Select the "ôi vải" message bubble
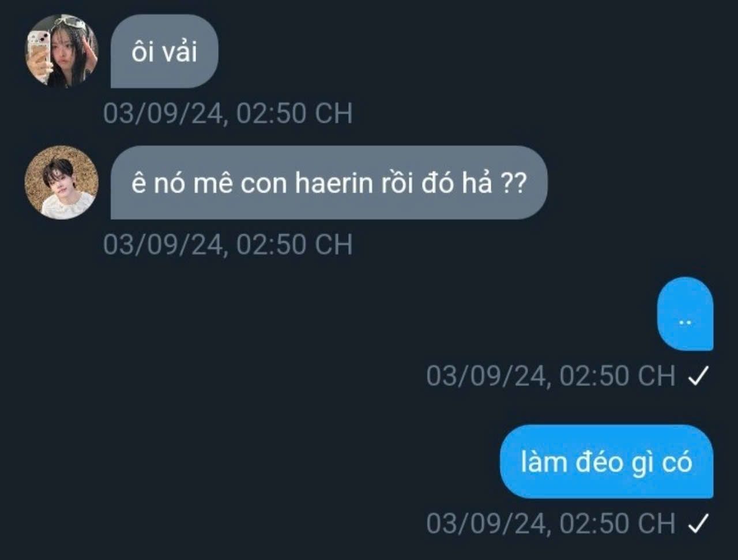738x560 pixels. coord(164,51)
